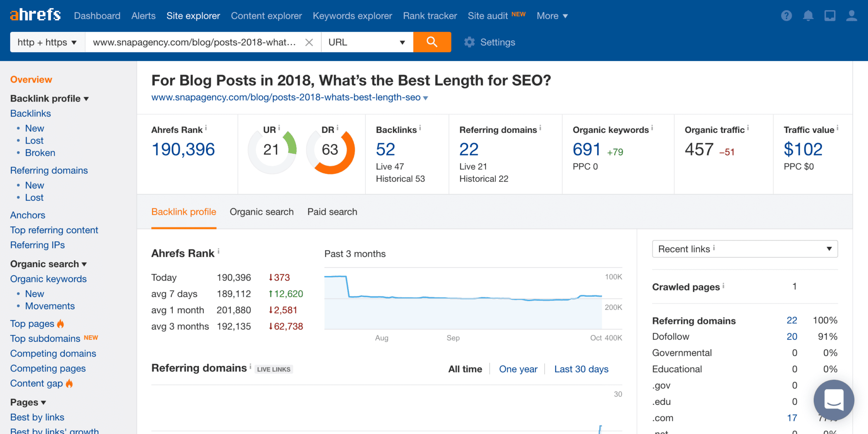Screen dimensions: 868x434
Task: Click the 20 Dofollow domains count
Action: (792, 337)
